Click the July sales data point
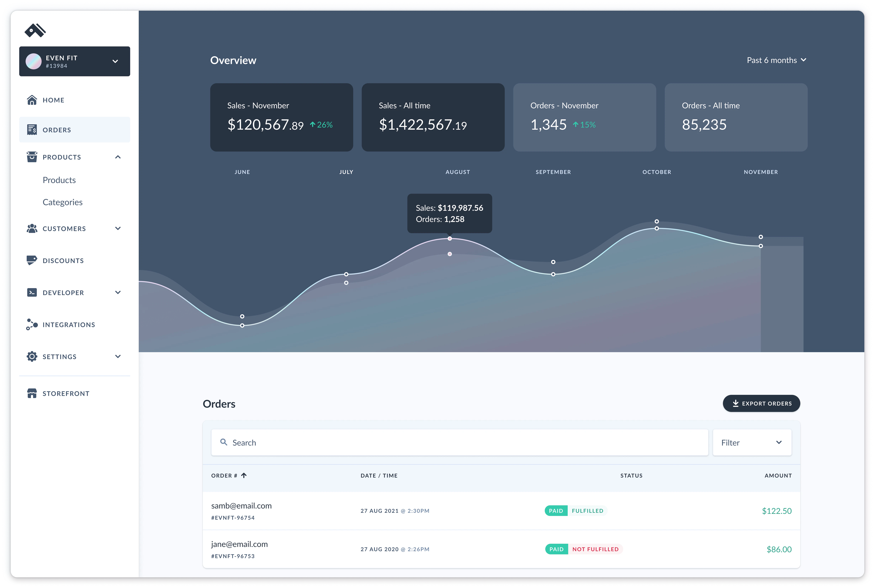The width and height of the screenshot is (875, 588). click(x=346, y=274)
